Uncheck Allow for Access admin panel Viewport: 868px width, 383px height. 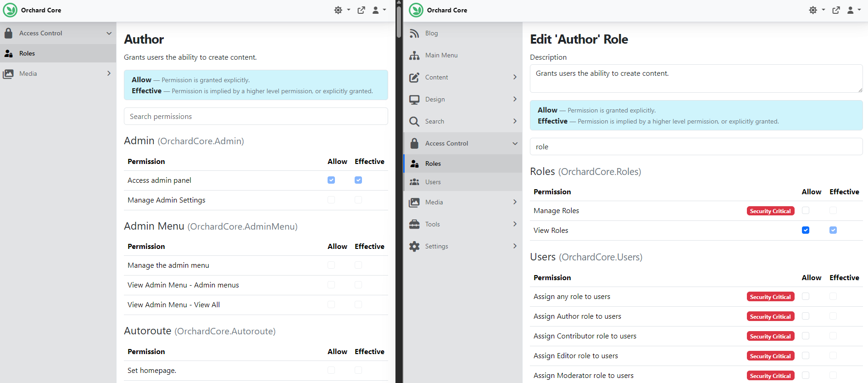tap(331, 180)
